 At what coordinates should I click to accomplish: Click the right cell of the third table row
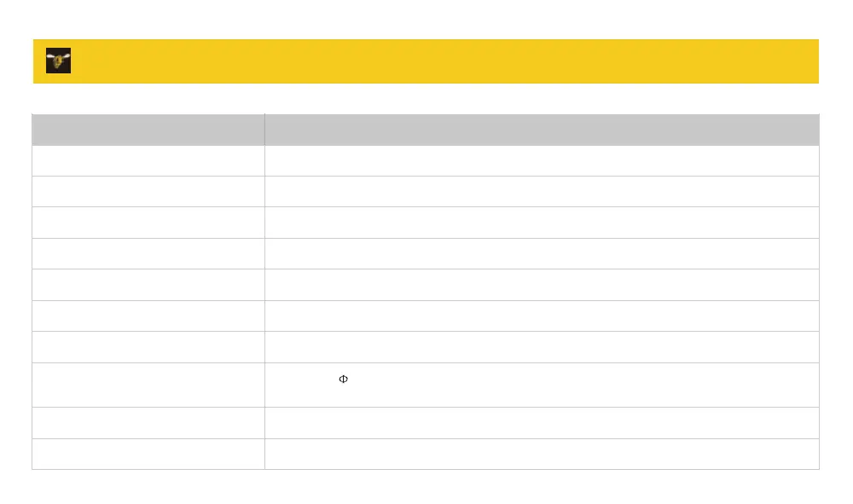[542, 223]
